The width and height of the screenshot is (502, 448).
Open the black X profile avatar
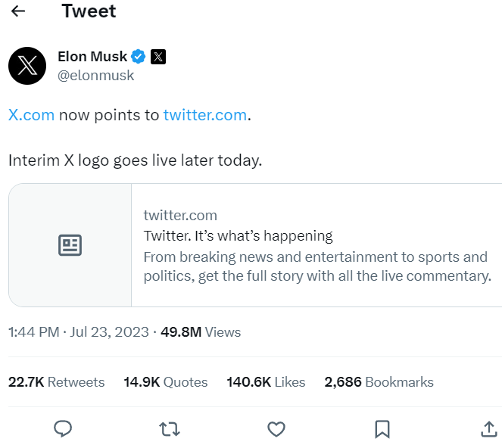27,66
